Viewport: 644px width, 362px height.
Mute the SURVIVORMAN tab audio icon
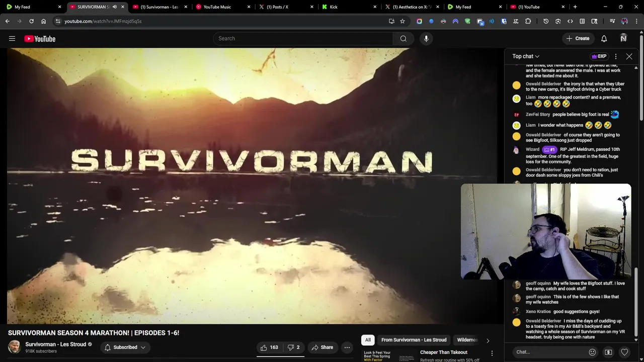115,7
